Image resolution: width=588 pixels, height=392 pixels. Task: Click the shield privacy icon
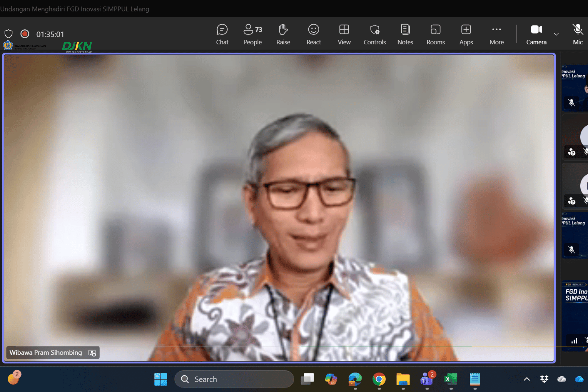coord(9,34)
